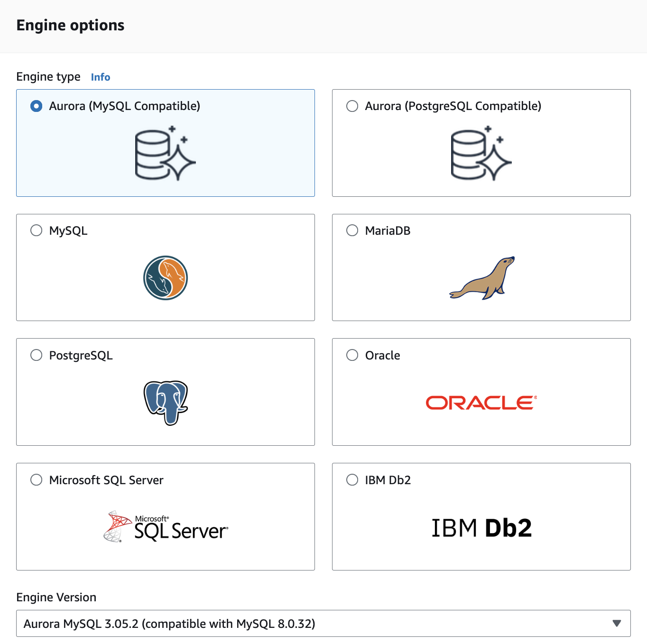
Task: Click the red Oracle logo
Action: point(481,403)
